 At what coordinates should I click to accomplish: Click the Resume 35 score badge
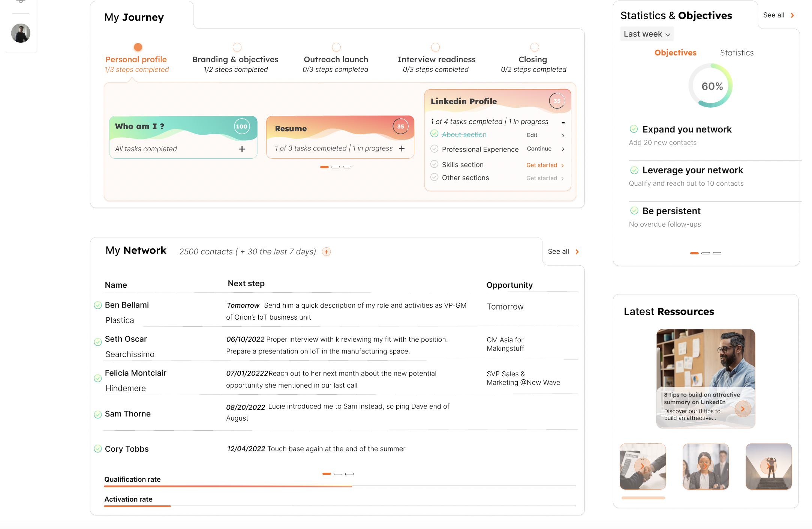[x=400, y=126]
